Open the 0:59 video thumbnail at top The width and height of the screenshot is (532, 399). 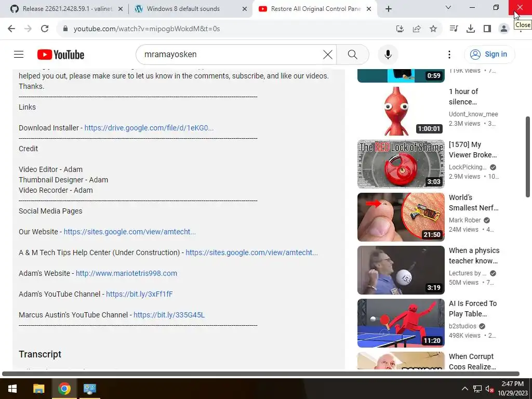(401, 75)
